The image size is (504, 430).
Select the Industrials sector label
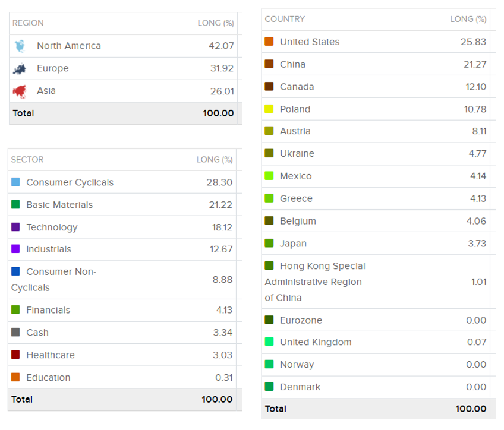[49, 249]
